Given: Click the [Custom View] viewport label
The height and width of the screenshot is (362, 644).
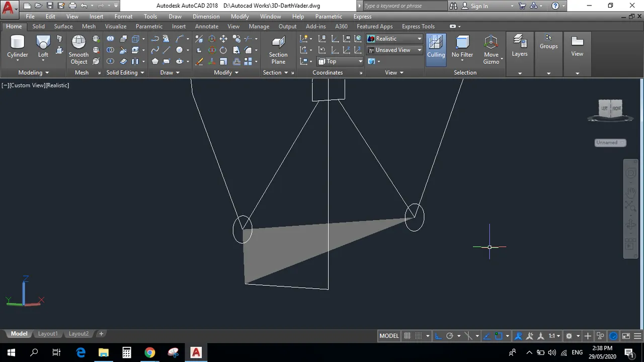Looking at the screenshot, I should [28, 85].
